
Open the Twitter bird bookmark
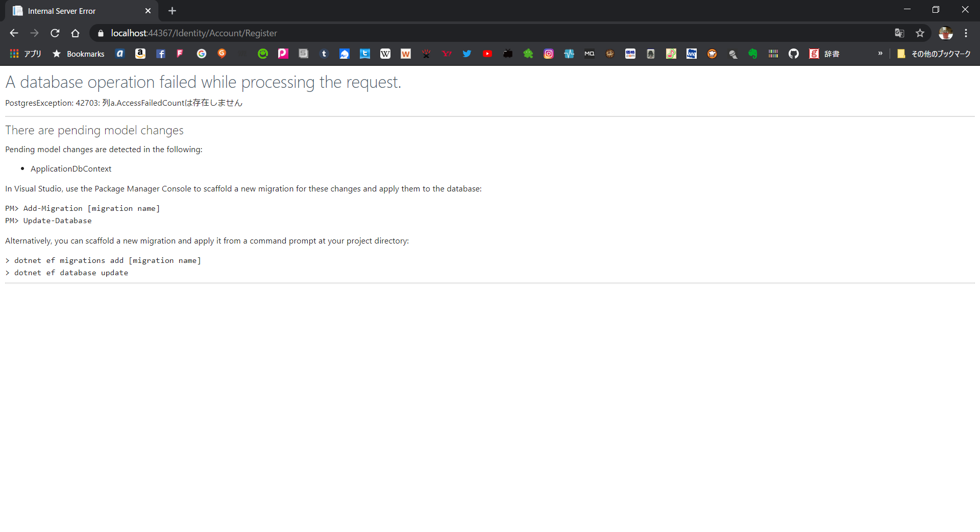click(x=467, y=54)
